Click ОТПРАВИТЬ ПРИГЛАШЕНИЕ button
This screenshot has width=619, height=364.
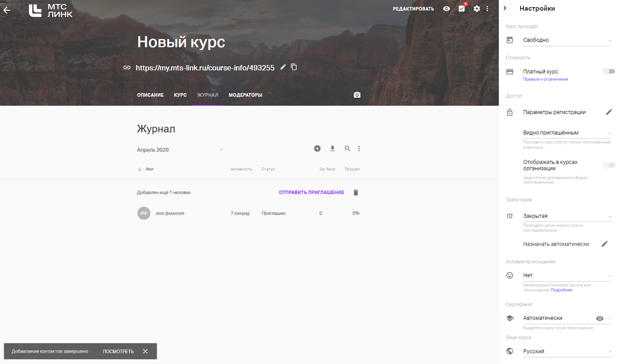[x=312, y=192]
